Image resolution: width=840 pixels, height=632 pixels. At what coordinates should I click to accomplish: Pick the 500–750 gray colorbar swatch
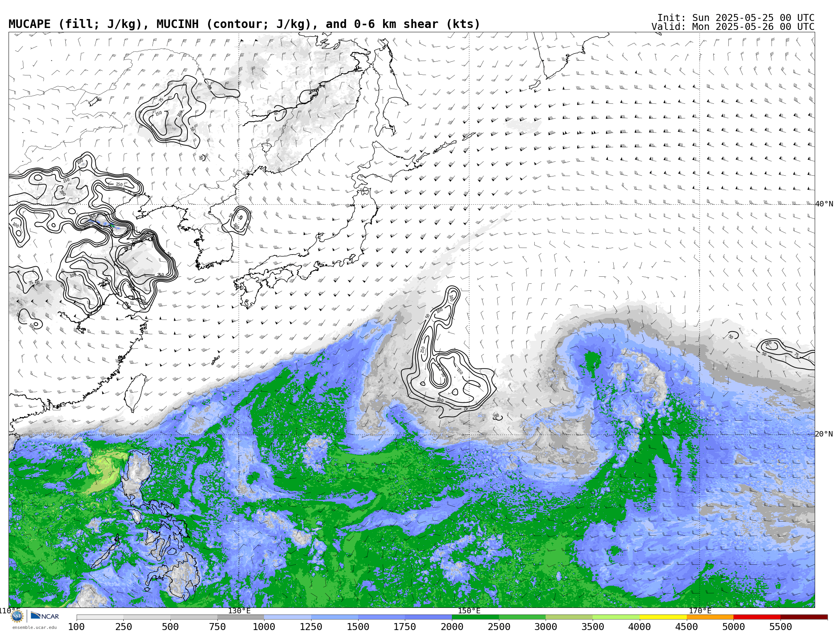[x=194, y=617]
